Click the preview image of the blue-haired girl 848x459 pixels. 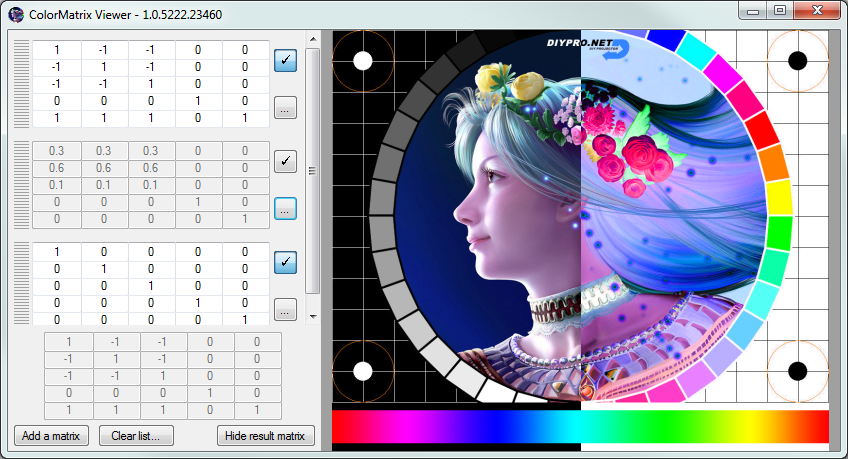click(580, 216)
